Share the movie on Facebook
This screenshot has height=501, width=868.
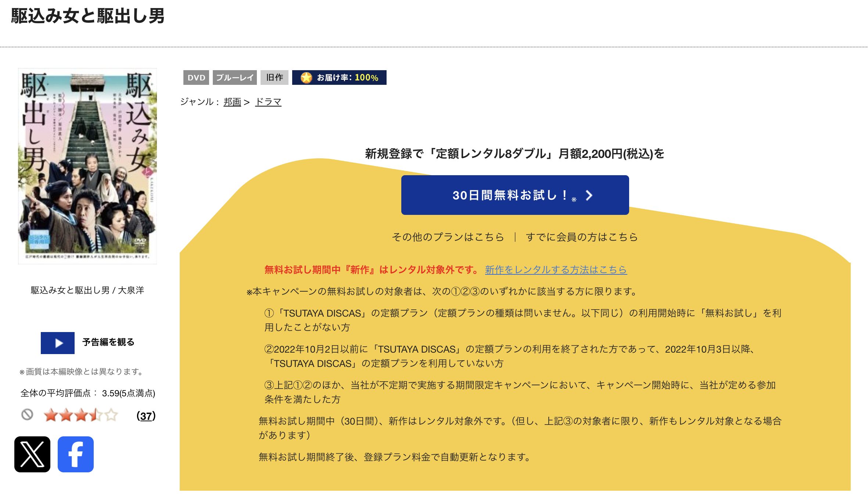pyautogui.click(x=76, y=454)
